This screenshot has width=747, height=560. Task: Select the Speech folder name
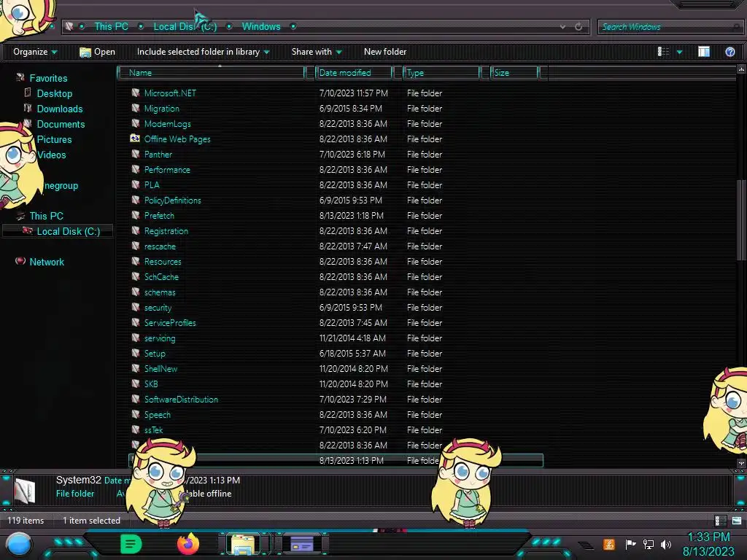[158, 415]
